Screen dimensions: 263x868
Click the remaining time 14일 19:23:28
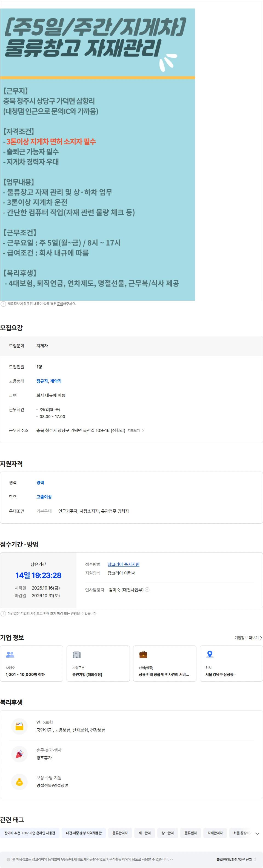(38, 575)
